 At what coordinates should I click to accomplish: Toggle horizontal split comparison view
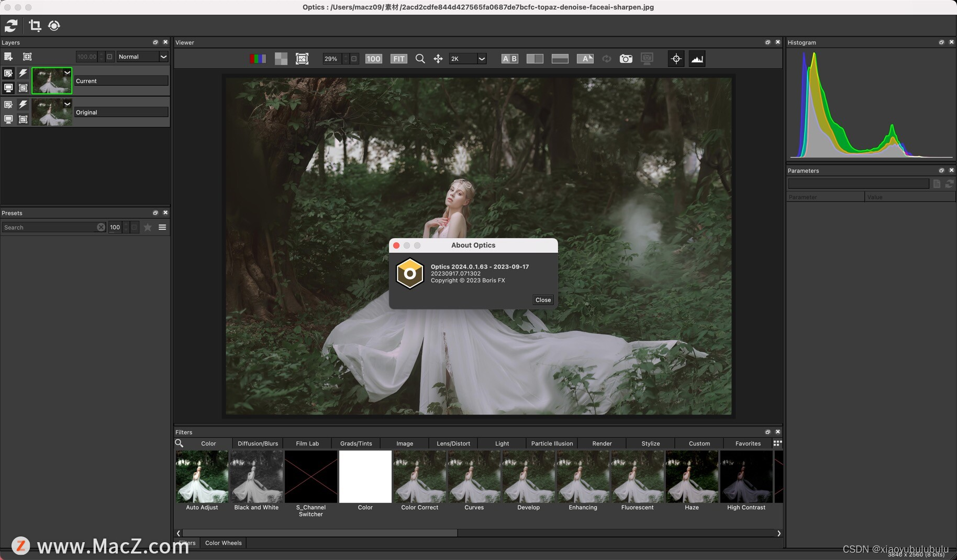pos(560,59)
